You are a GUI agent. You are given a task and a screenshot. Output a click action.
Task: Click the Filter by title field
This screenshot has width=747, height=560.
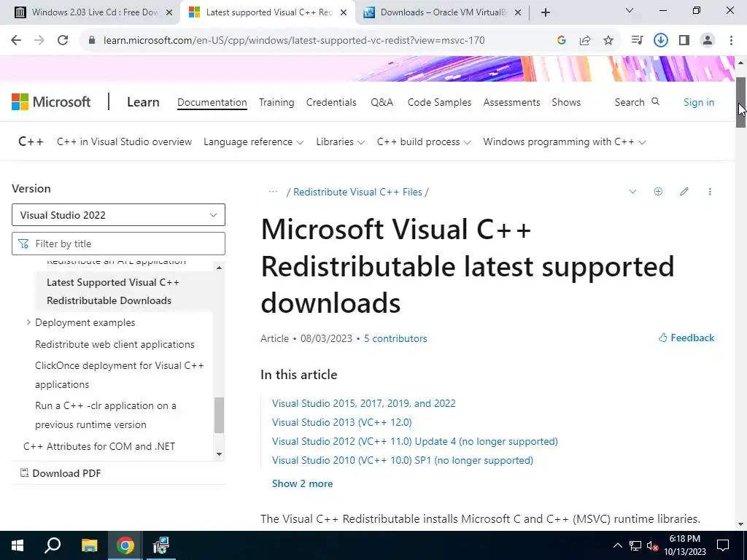pyautogui.click(x=118, y=244)
